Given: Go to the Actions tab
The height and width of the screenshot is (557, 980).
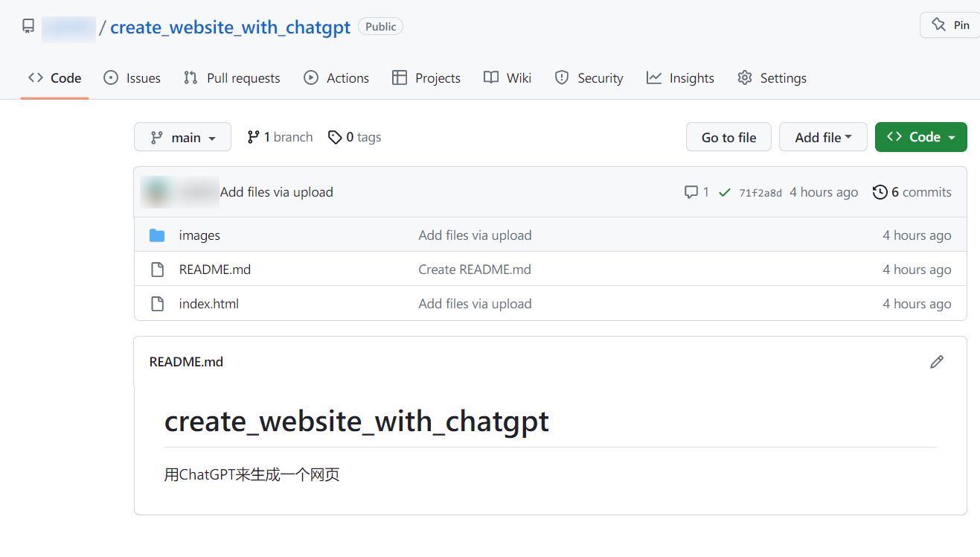Looking at the screenshot, I should click(336, 78).
